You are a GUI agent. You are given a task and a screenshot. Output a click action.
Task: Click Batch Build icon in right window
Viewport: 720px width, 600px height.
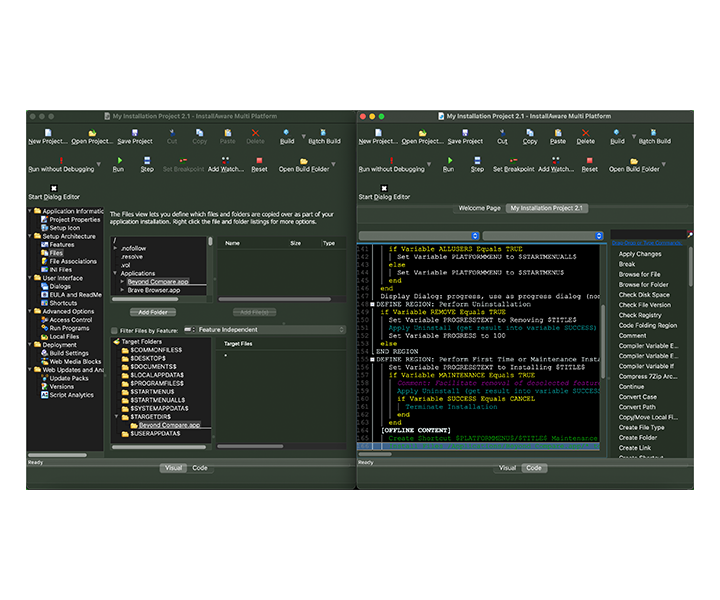[653, 133]
